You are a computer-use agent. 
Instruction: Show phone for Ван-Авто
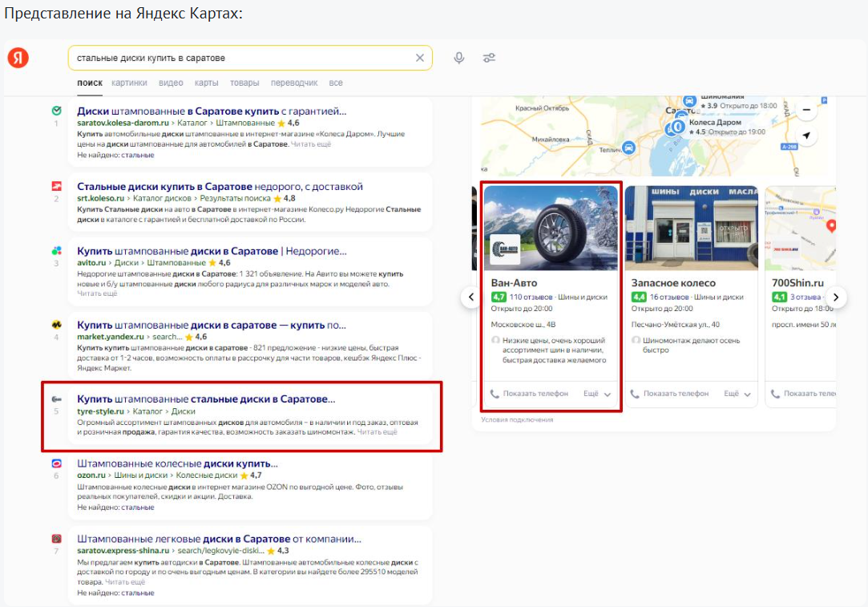(529, 393)
